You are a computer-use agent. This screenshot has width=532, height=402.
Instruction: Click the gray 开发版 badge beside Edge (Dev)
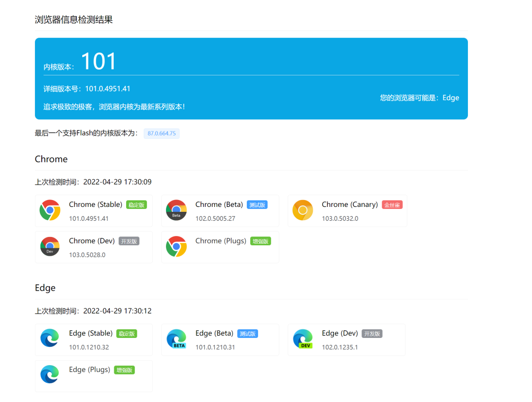click(x=372, y=334)
